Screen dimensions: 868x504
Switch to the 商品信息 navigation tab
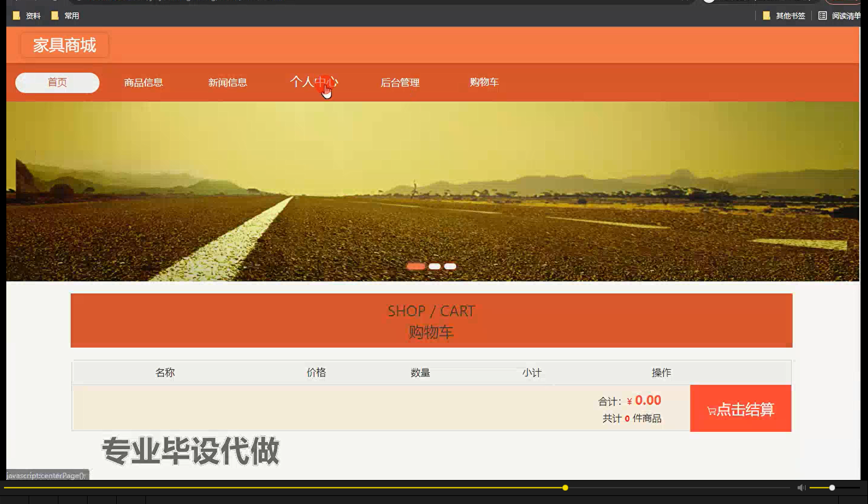point(143,82)
